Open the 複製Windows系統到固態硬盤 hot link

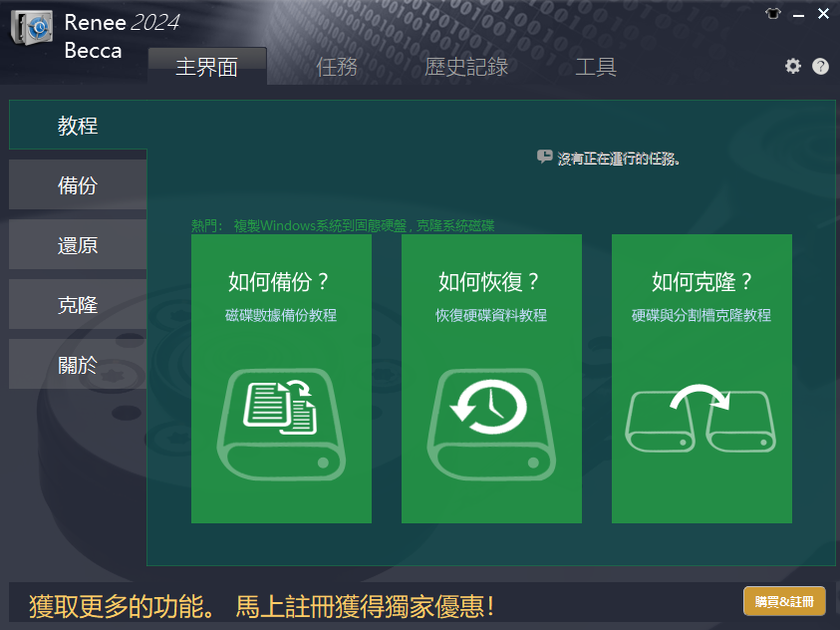click(x=320, y=225)
